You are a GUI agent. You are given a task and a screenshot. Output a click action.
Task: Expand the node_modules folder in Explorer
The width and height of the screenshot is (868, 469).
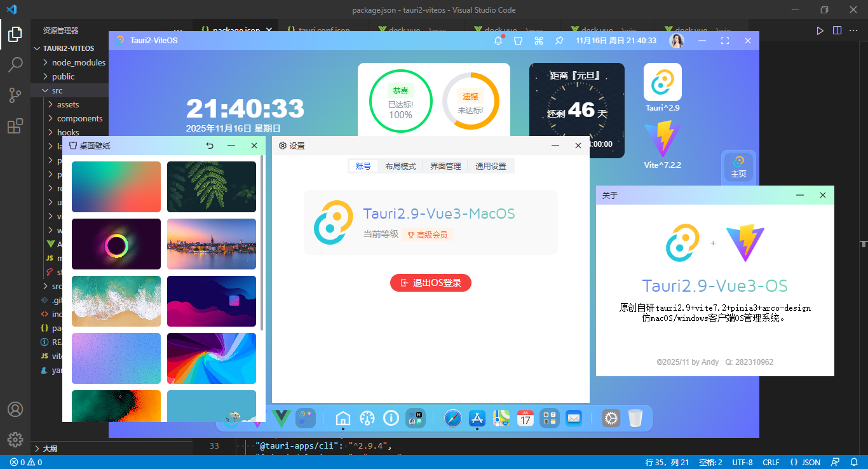76,62
